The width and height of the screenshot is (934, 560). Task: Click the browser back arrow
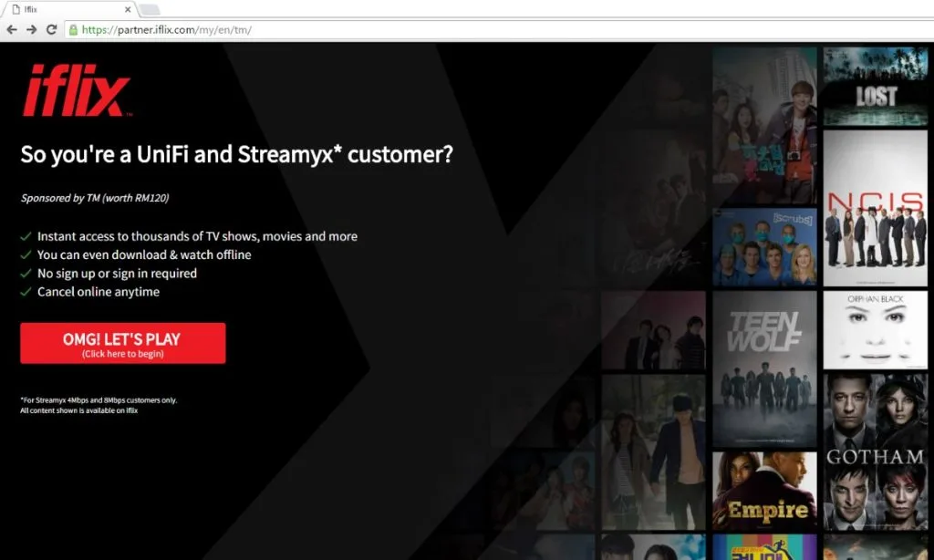[x=11, y=29]
